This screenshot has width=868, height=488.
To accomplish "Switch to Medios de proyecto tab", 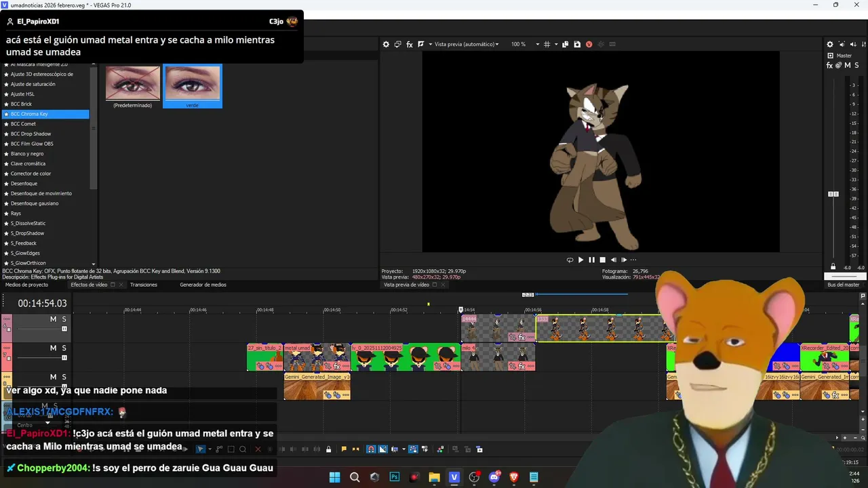I will tap(26, 285).
